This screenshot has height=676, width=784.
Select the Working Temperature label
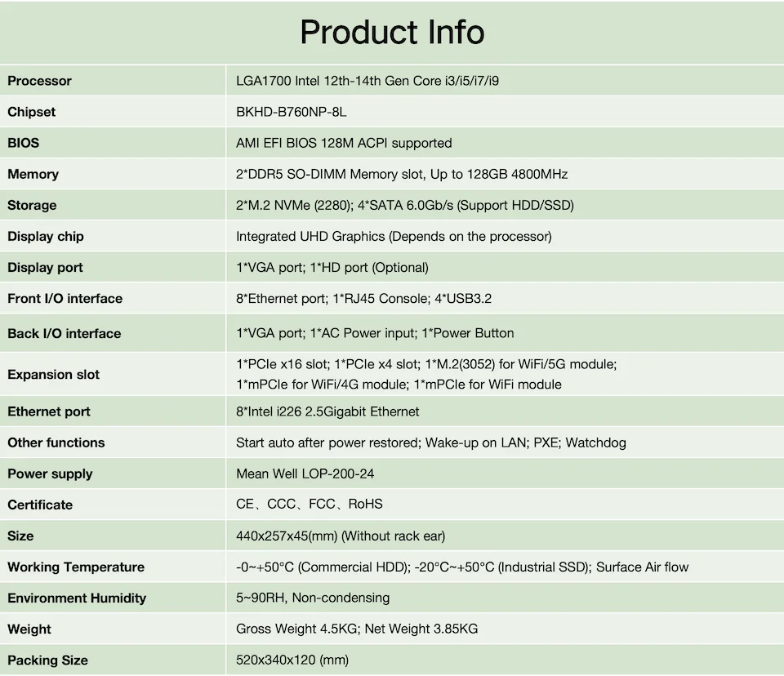coord(76,567)
